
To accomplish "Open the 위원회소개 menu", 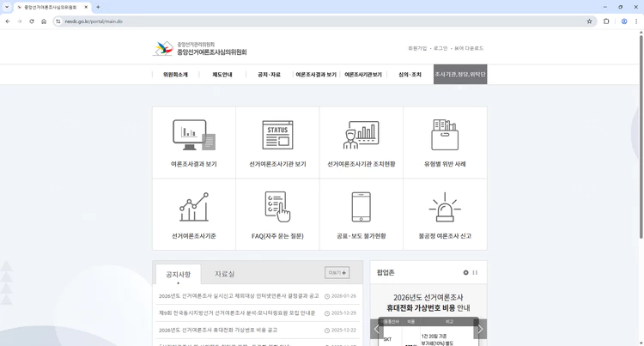I will tap(175, 75).
